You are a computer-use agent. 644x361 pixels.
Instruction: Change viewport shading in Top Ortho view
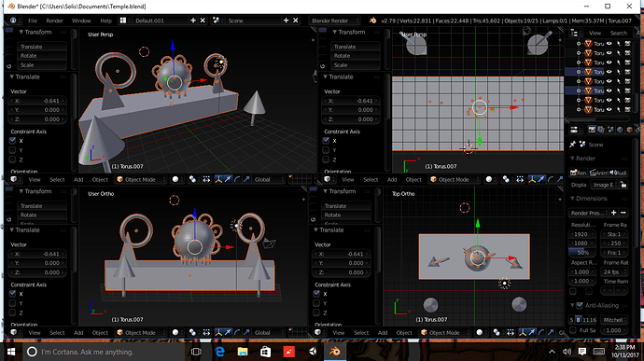pos(481,333)
